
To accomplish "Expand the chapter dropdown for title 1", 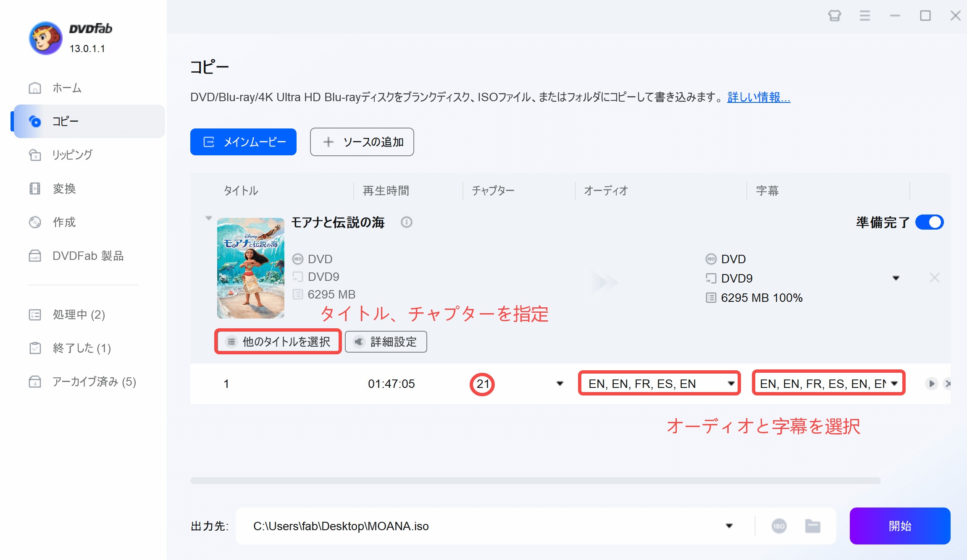I will (x=560, y=384).
